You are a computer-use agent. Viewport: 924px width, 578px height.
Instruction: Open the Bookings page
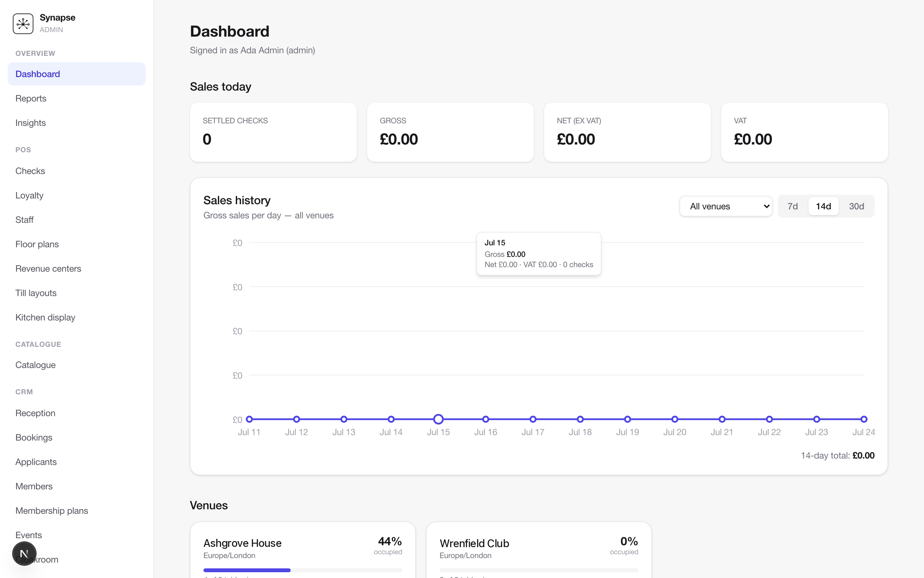pyautogui.click(x=76, y=438)
